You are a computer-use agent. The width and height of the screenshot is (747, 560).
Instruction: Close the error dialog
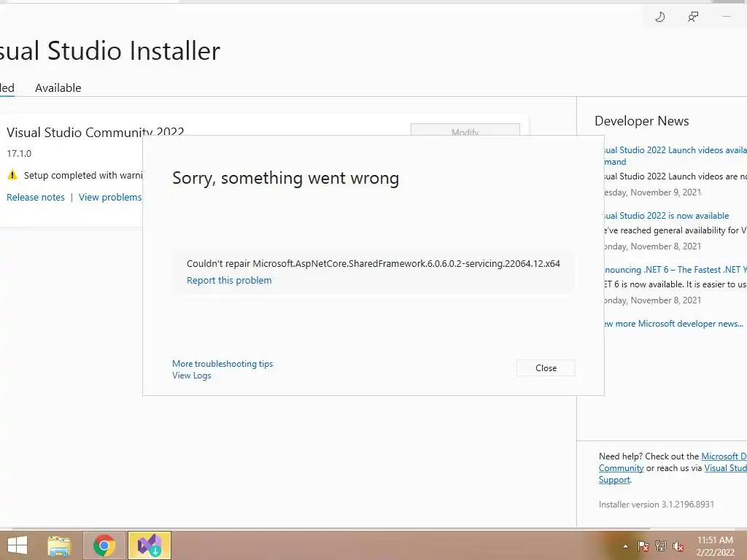pos(546,368)
